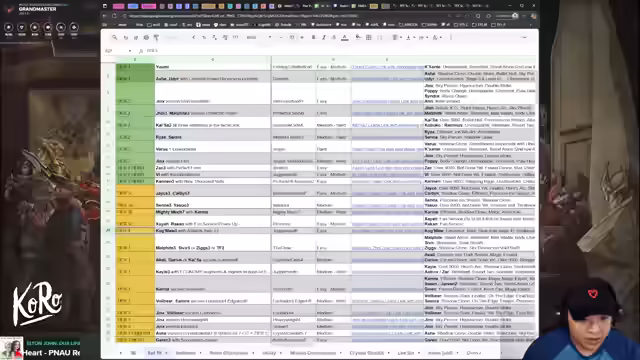Viewport: 640px width, 360px height.
Task: Add a new sheet with the plus button
Action: [120, 353]
